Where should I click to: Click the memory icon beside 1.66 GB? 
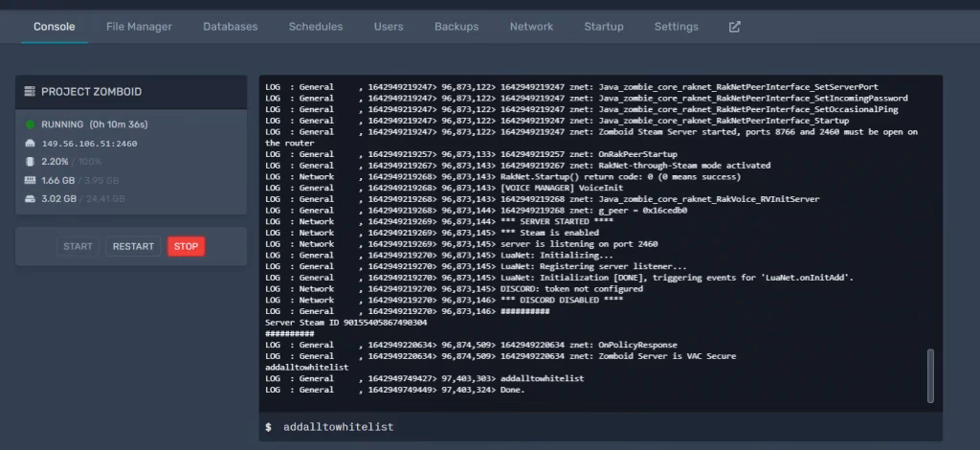pos(30,181)
